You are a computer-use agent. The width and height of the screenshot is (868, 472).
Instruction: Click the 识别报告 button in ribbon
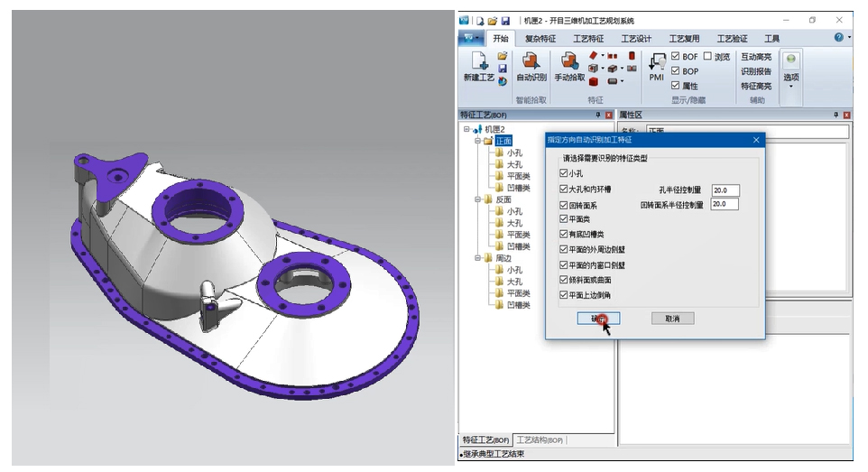(x=756, y=71)
